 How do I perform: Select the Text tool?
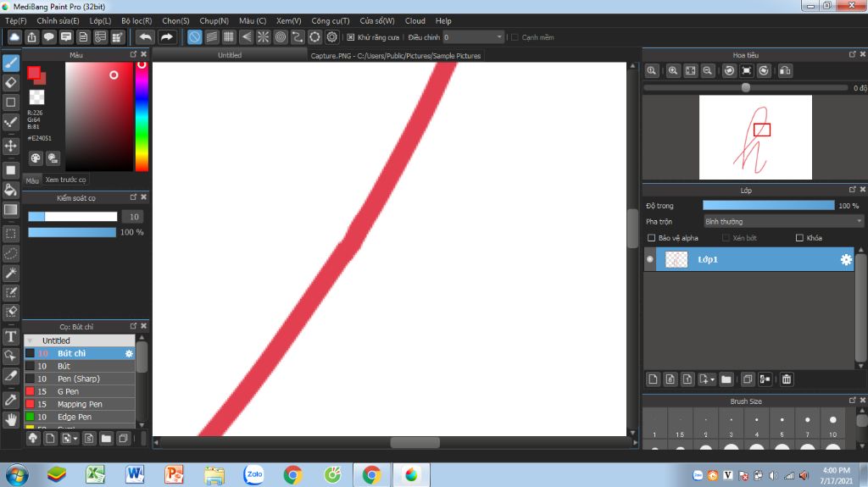point(10,336)
